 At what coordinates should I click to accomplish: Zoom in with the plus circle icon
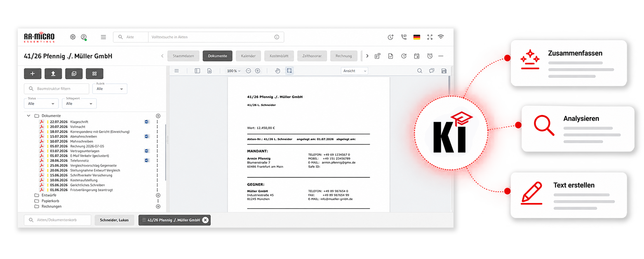click(x=257, y=71)
